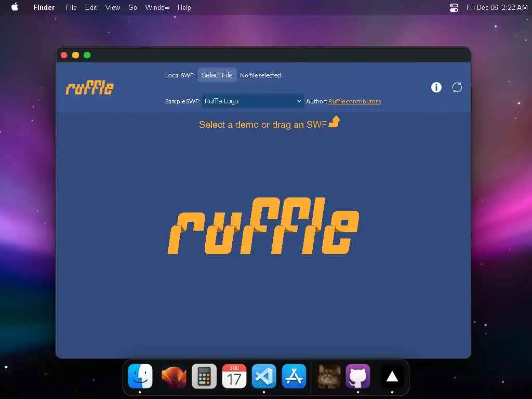Click the 'Sample SWF:' label

click(182, 101)
